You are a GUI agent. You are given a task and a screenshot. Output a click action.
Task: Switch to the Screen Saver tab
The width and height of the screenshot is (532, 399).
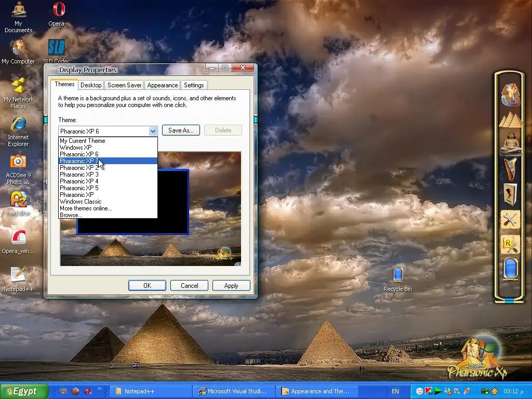pyautogui.click(x=124, y=85)
